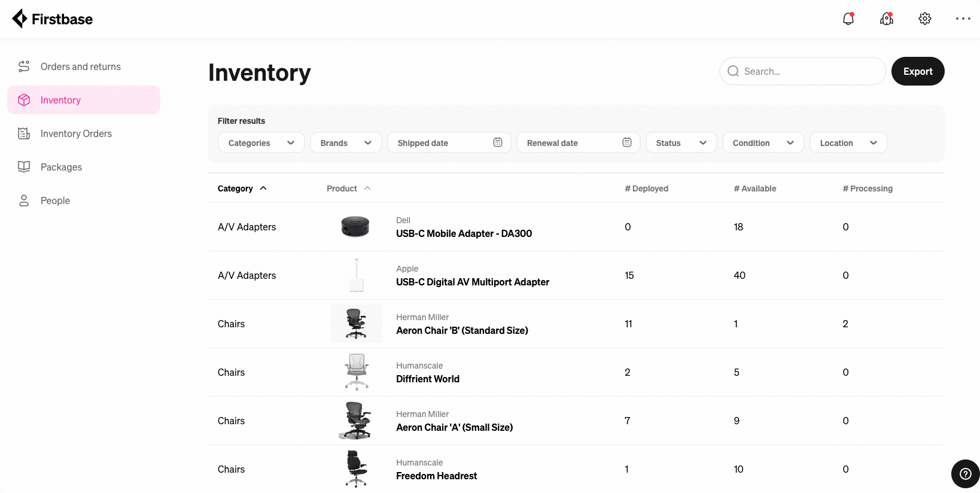Open Diffrient World product
Image resolution: width=980 pixels, height=493 pixels.
[428, 379]
